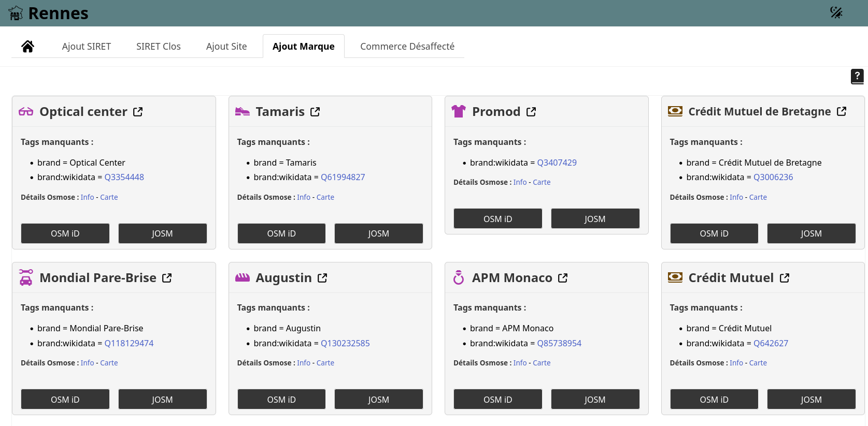Open APM Monaco external link icon

(563, 278)
